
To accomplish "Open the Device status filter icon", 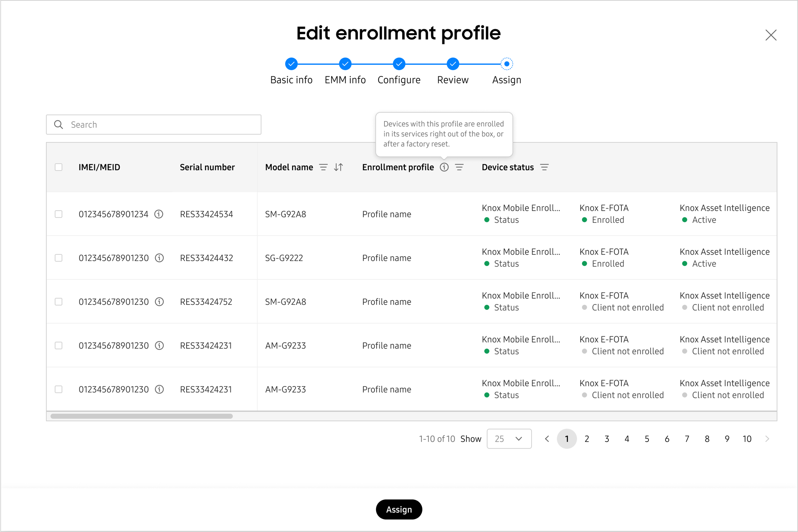I will pos(544,167).
